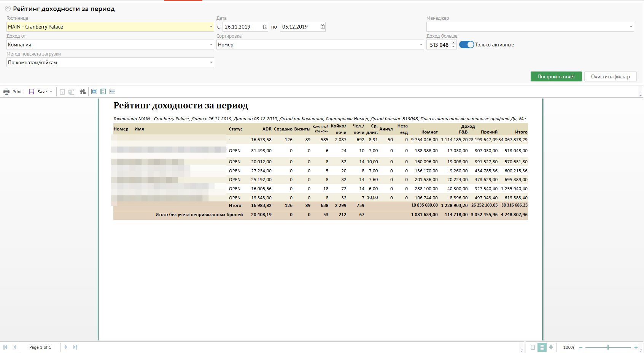Open the Save format dropdown arrow

click(51, 92)
